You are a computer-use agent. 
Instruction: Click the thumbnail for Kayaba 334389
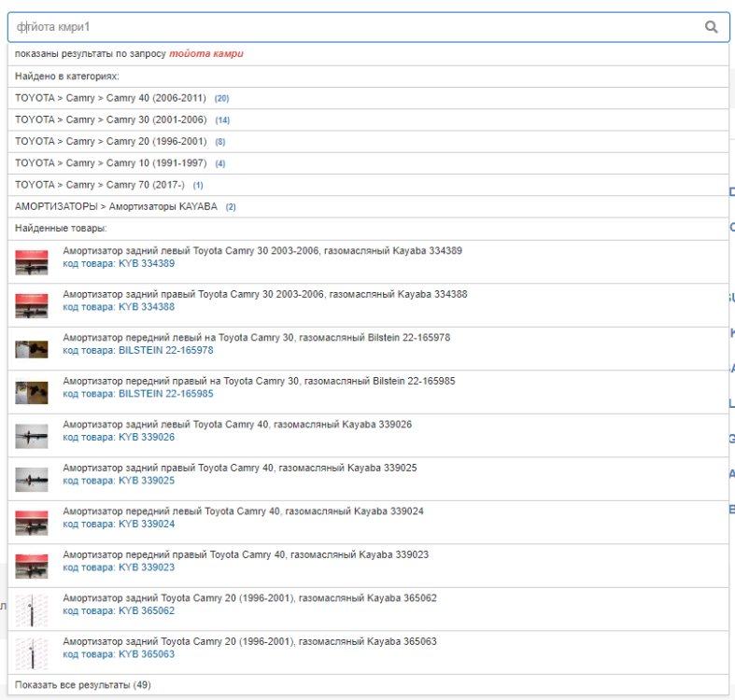[x=32, y=262]
